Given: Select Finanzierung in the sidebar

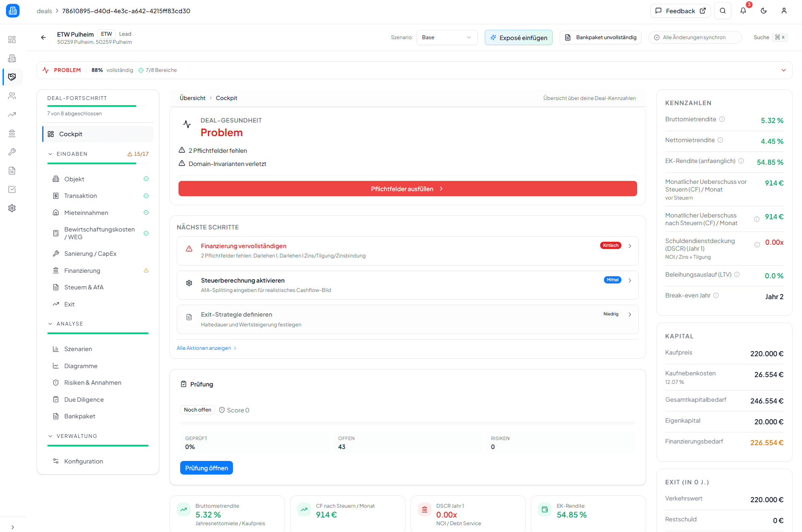Looking at the screenshot, I should (x=82, y=271).
